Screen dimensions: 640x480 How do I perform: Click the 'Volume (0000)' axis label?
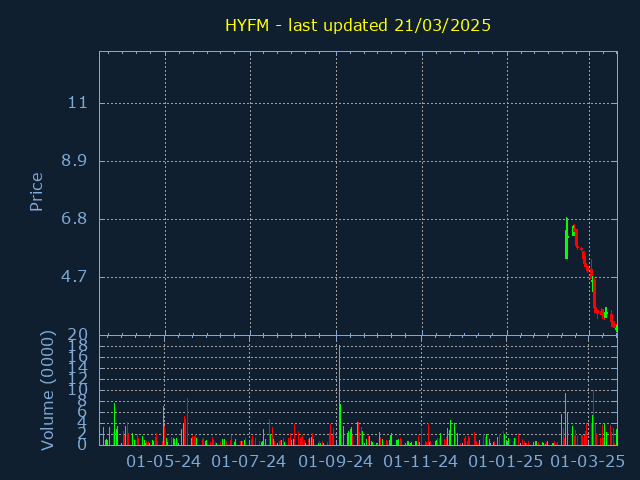point(47,391)
